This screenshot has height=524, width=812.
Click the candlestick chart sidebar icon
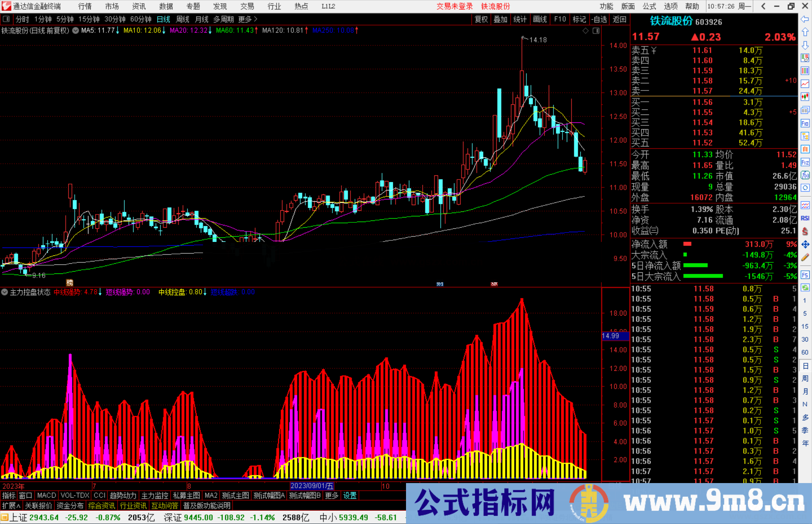pyautogui.click(x=805, y=97)
